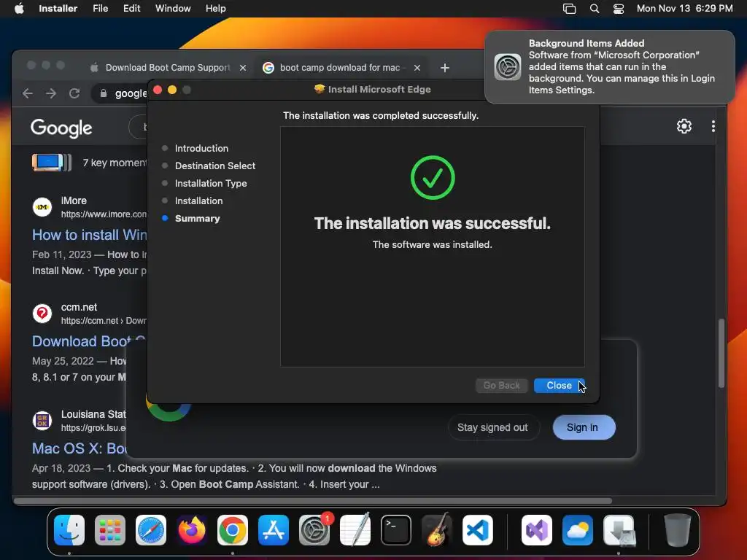Open the Help menu
The image size is (747, 560).
215,8
